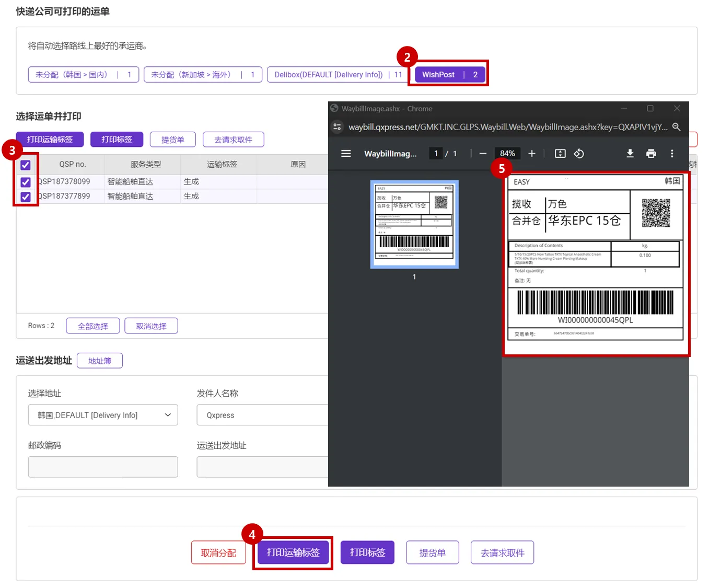Click the site info icon in address bar
The image size is (721, 588).
pos(338,127)
